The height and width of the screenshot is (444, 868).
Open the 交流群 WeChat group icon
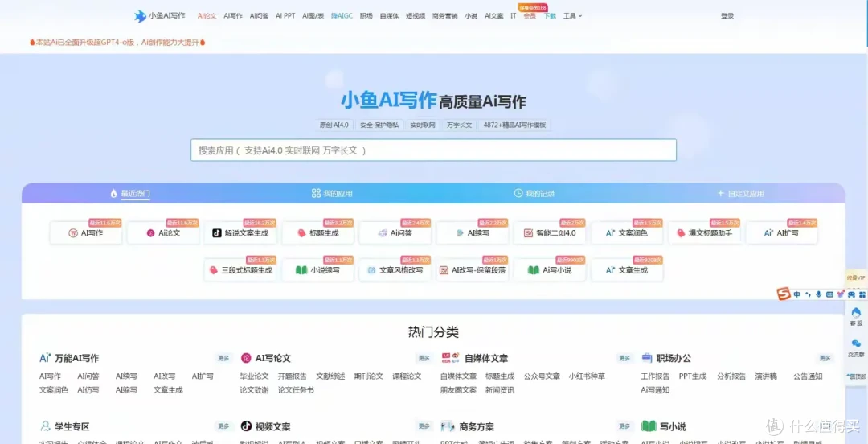coord(856,347)
